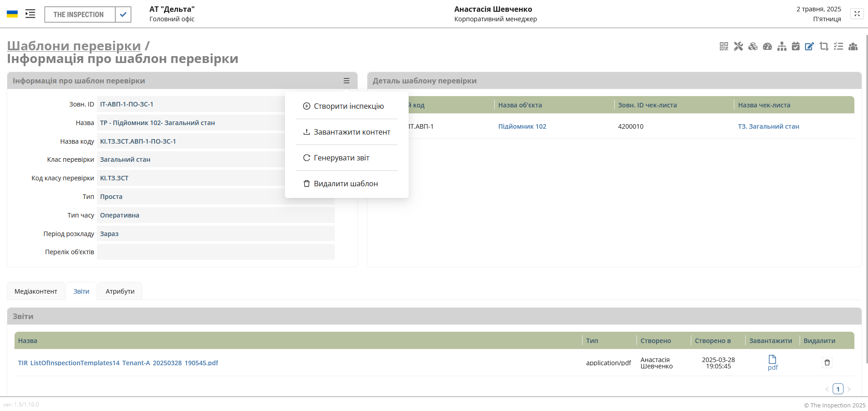Open the calendar check icon
Viewport: 868px width, 411px height.
(796, 46)
